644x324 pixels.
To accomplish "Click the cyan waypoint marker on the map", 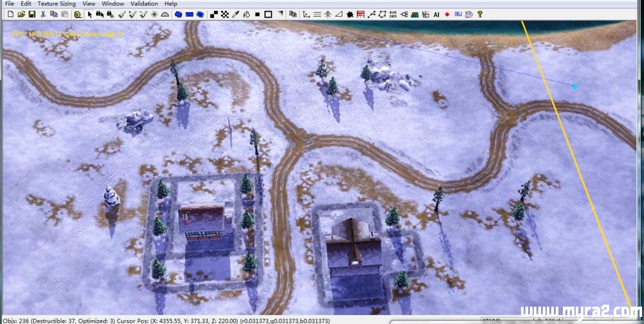I will tap(574, 86).
